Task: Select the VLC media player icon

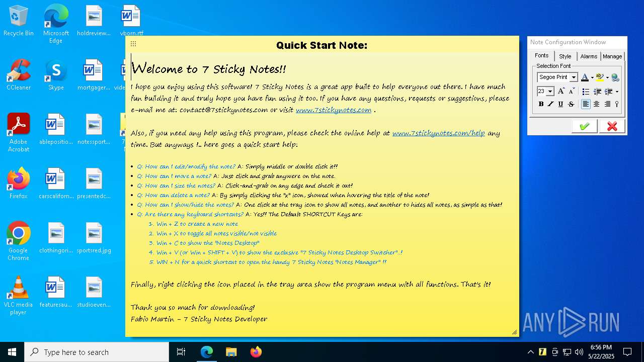Action: click(19, 295)
